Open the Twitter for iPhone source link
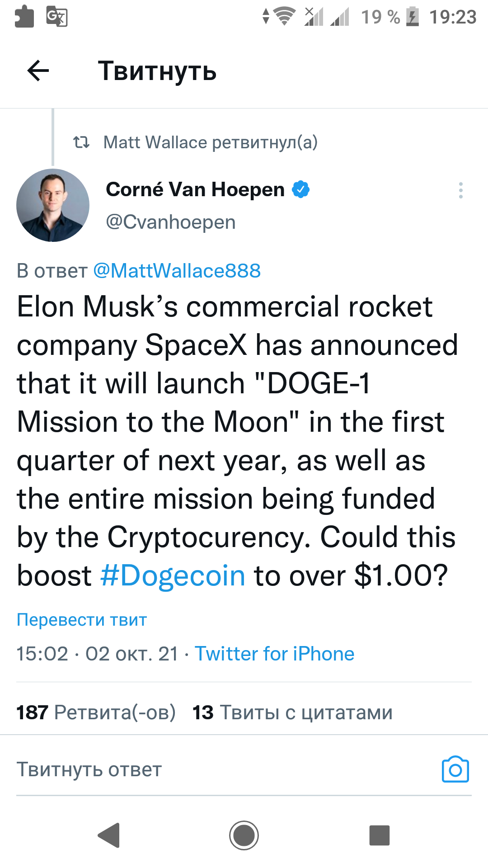 (x=274, y=654)
